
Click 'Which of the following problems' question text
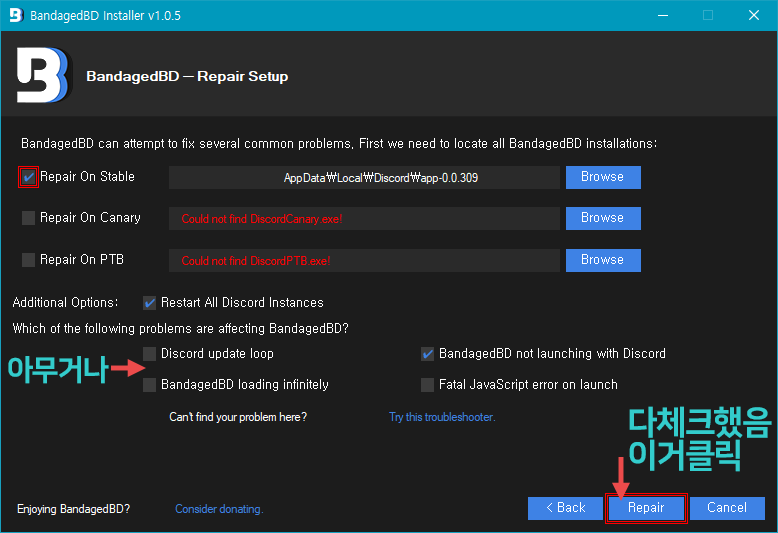point(181,329)
